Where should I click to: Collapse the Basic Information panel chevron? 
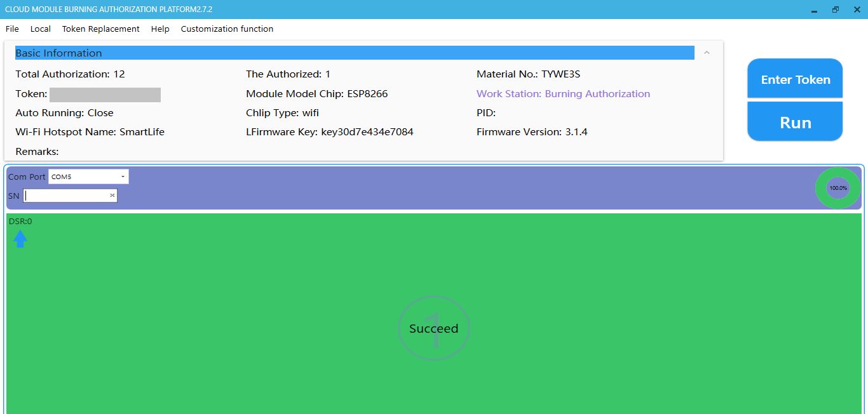[707, 53]
